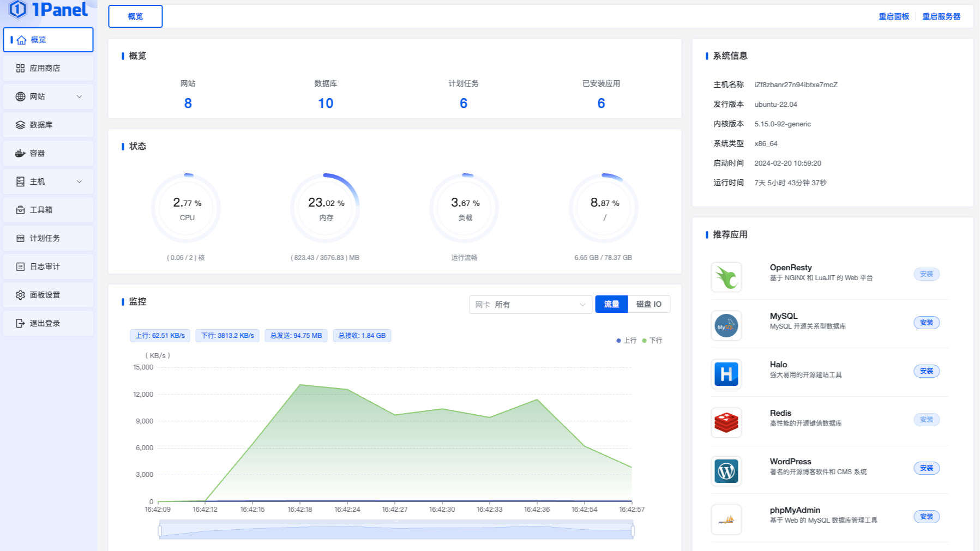Click the log icon for 日志审计
Screen dimensions: 980x551
click(20, 267)
